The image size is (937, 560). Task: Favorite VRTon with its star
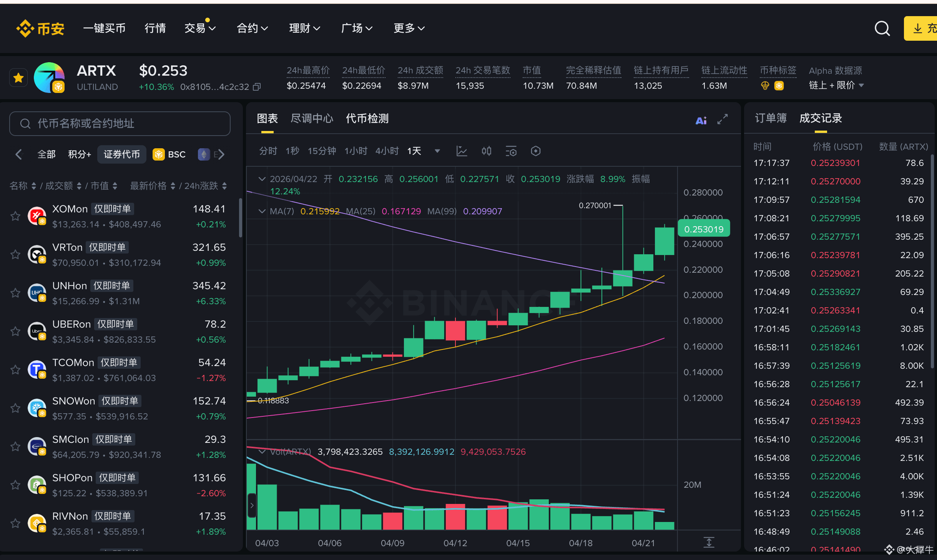(x=15, y=255)
